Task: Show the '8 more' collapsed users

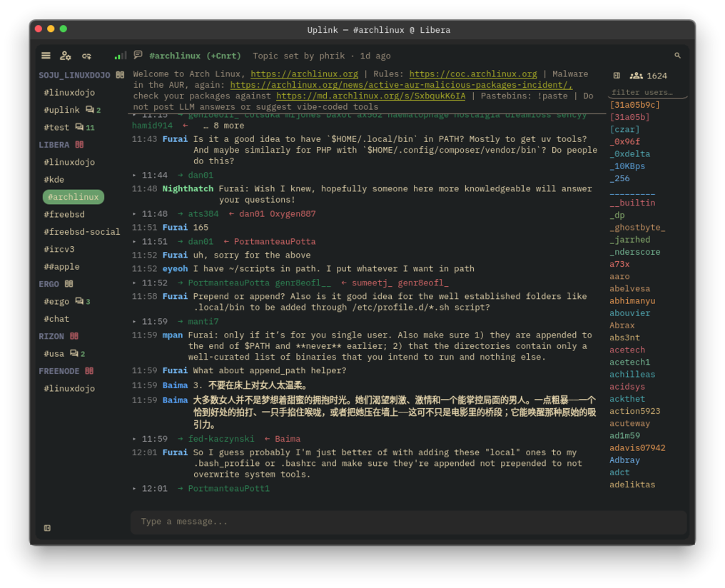Action: point(223,126)
